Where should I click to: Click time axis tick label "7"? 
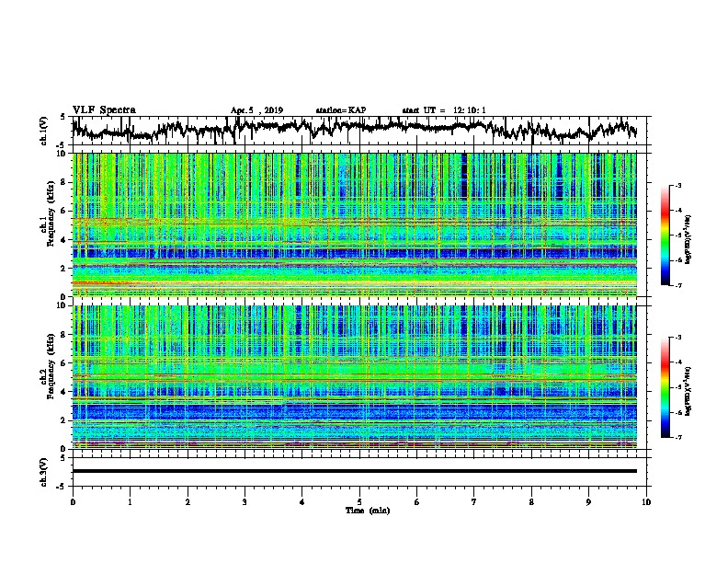[474, 502]
